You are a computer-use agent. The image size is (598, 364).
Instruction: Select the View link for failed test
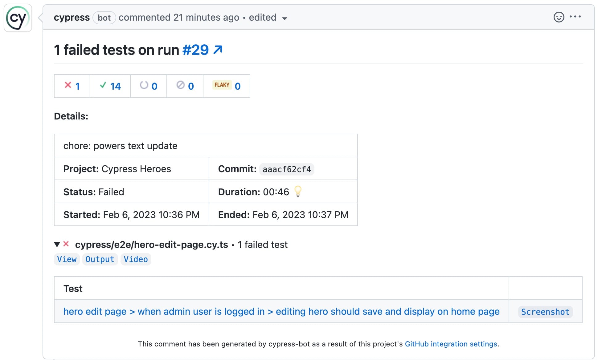click(67, 259)
